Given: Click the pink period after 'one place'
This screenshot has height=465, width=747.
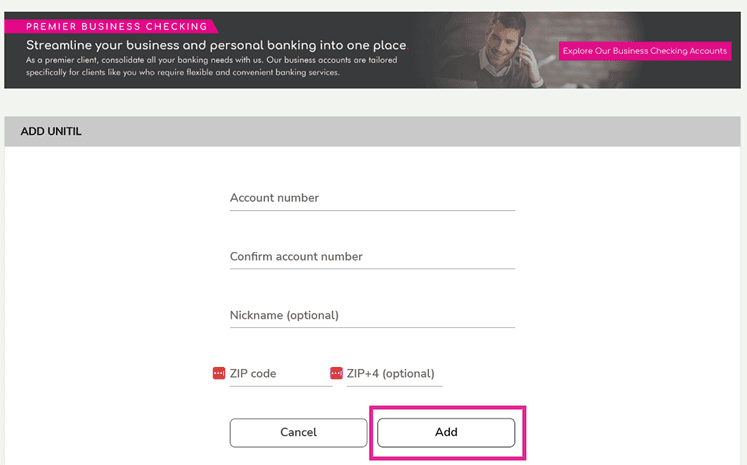Looking at the screenshot, I should tap(408, 49).
